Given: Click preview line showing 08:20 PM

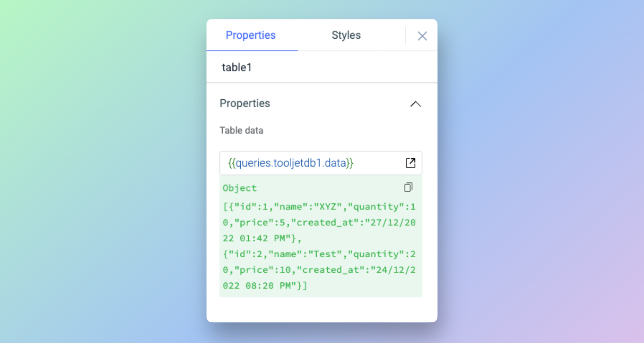Looking at the screenshot, I should [265, 286].
